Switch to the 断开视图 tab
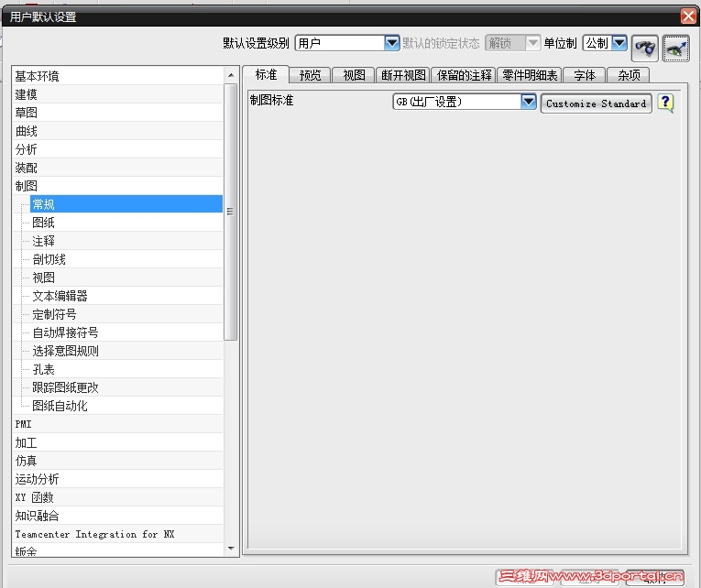Screen dimensions: 701x588 pos(403,75)
